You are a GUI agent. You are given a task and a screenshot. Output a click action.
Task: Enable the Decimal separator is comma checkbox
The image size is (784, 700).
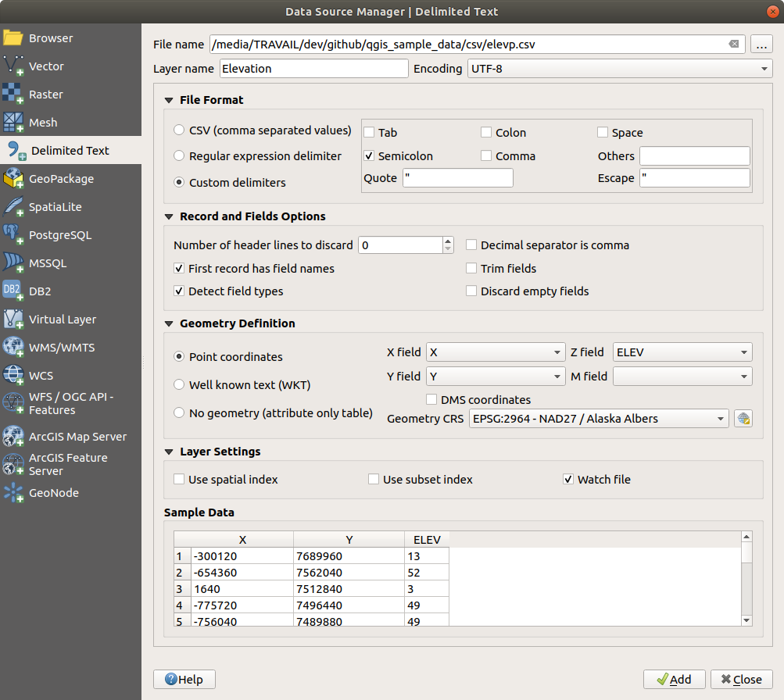tap(471, 245)
